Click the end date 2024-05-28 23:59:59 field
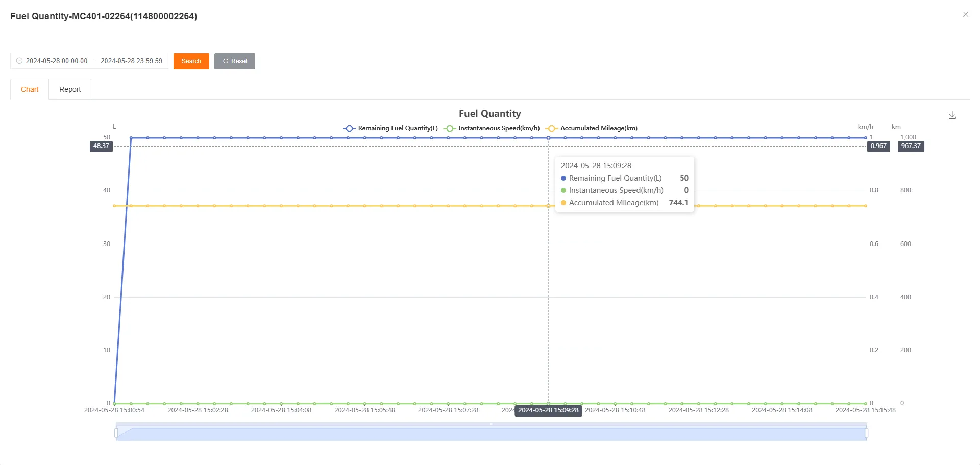Viewport: 980px width, 465px height. coord(131,61)
